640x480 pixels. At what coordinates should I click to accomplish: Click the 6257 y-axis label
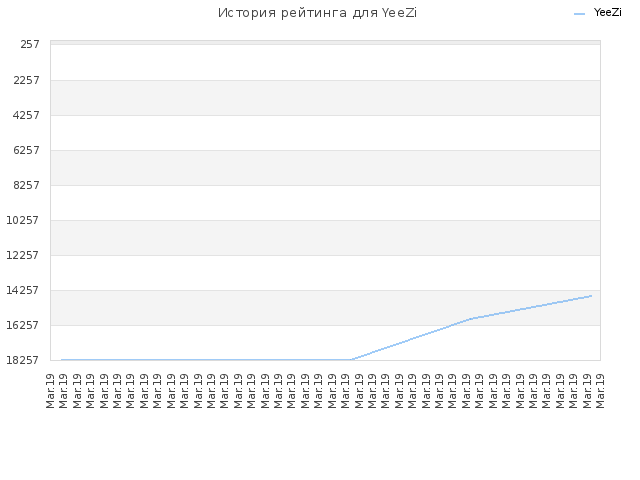[x=27, y=150]
